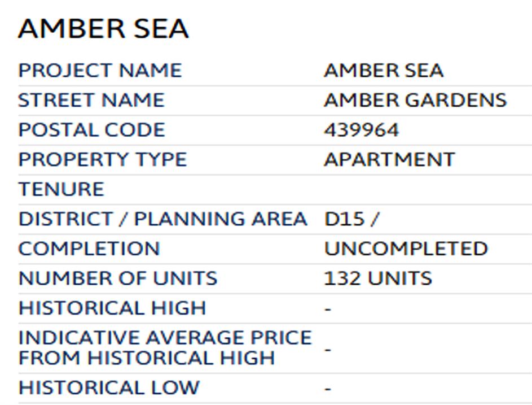
Task: Select the POSTAL CODE label
Action: 91,130
